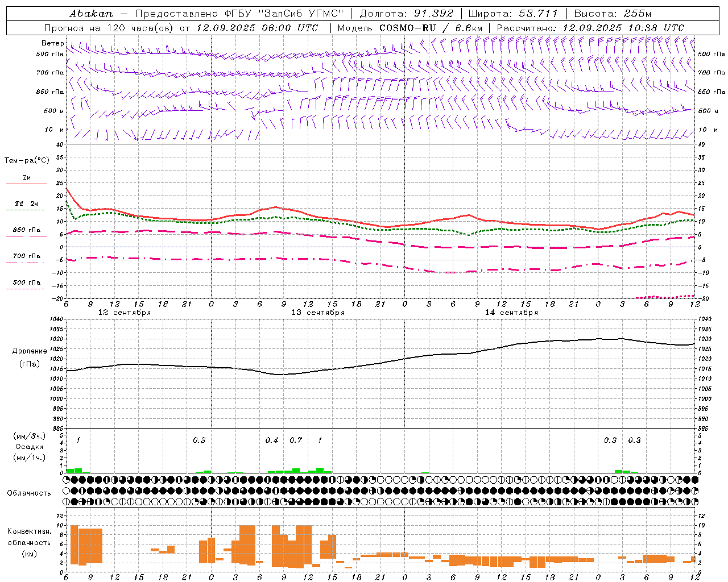Click "Прогноз на 120 часа(ов)" forecast text

point(110,28)
